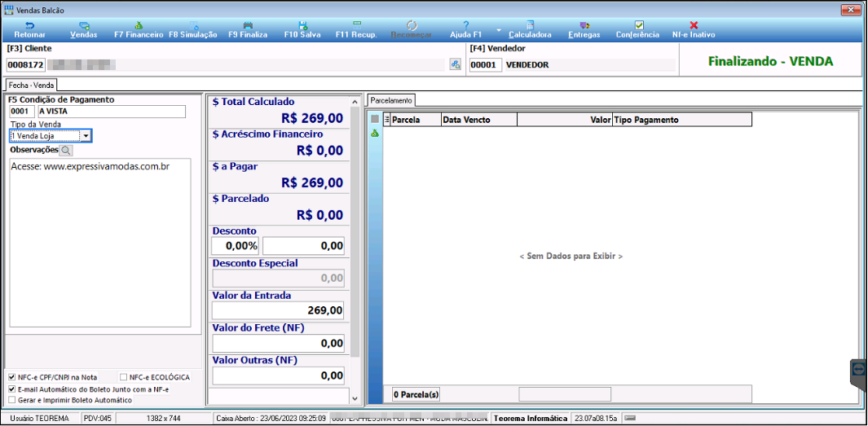Click the Desconto amount field
Image resolution: width=868 pixels, height=426 pixels.
tap(303, 246)
